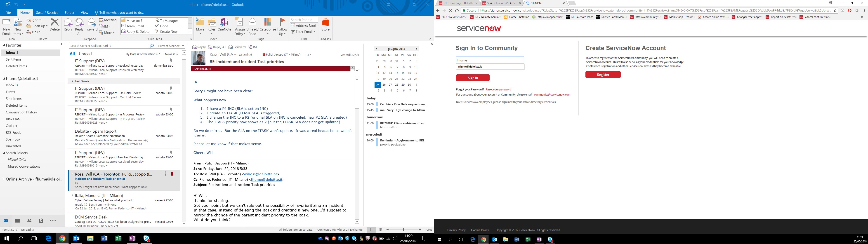Send message to OneNote
Image resolution: width=868 pixels, height=244 pixels.
224,25
